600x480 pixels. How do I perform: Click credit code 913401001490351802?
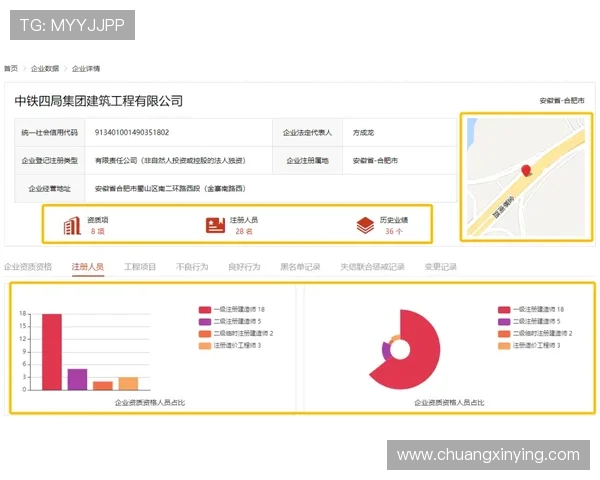132,132
